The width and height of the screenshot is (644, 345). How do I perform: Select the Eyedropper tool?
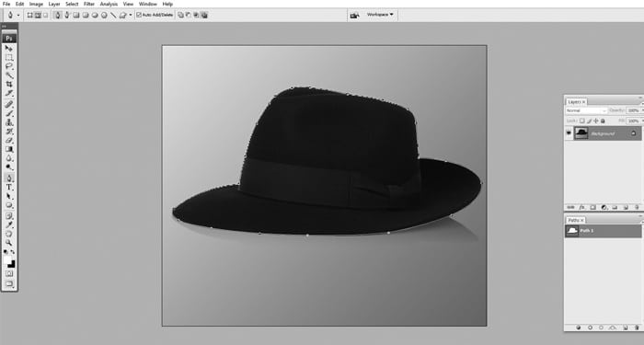click(8, 225)
